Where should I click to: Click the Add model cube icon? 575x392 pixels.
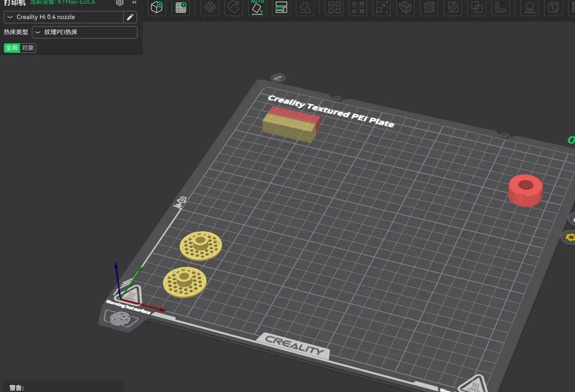click(x=157, y=8)
